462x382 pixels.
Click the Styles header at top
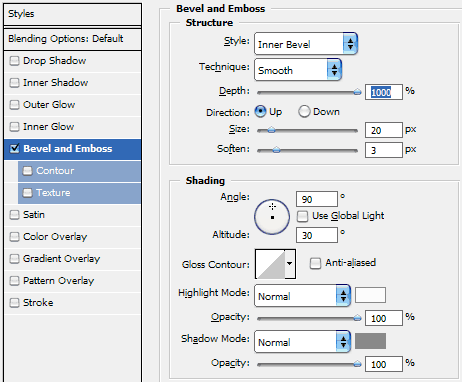point(73,14)
